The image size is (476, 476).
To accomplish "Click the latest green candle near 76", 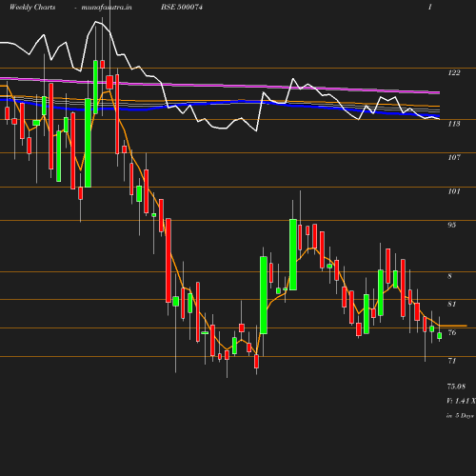I will pos(440,336).
